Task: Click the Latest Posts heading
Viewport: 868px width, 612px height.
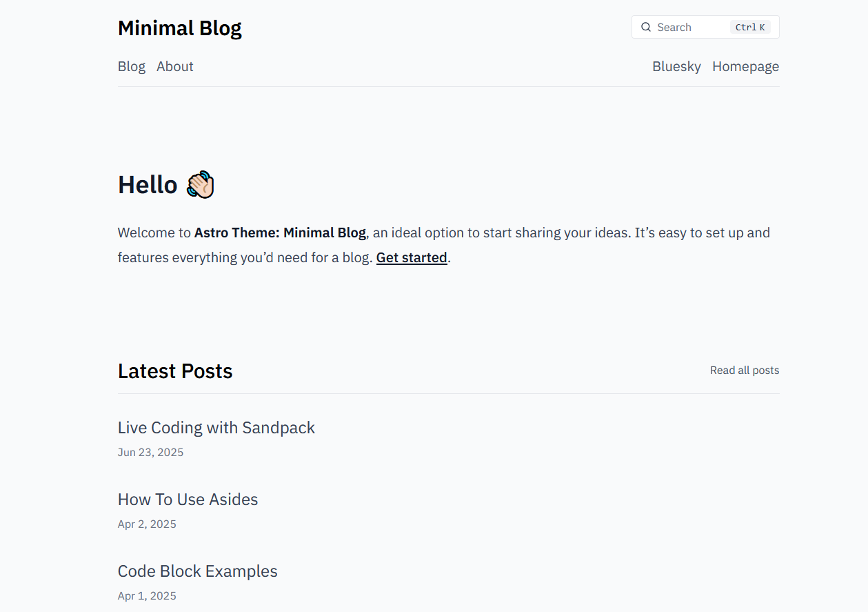Action: pyautogui.click(x=174, y=371)
